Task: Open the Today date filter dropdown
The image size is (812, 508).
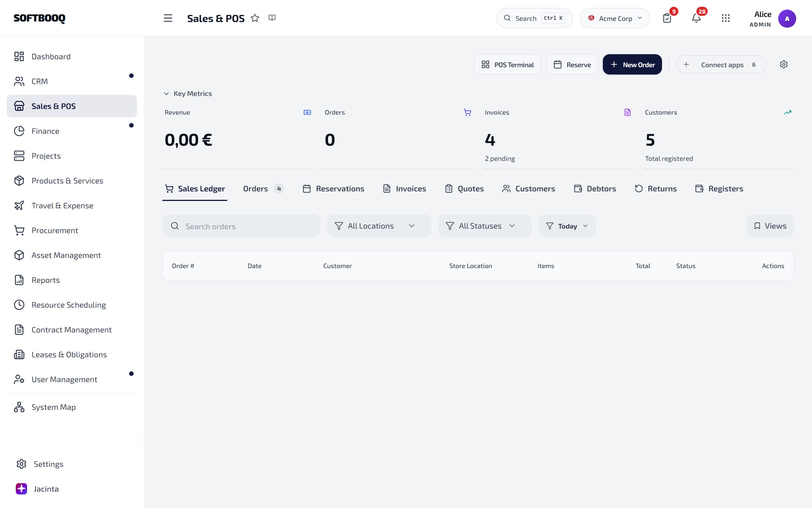Action: coord(567,226)
